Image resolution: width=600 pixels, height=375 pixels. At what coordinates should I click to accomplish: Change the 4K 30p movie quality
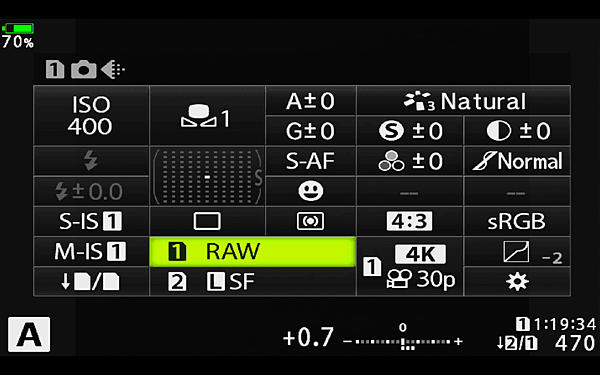(409, 266)
